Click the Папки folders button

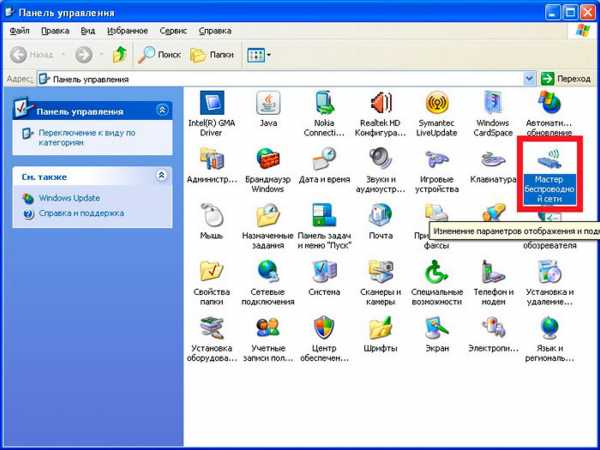[x=212, y=55]
